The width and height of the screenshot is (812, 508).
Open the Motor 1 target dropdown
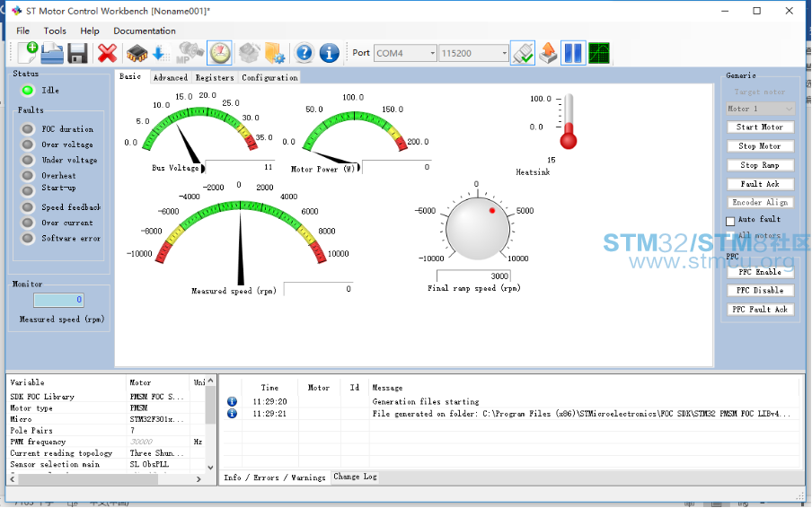pyautogui.click(x=760, y=109)
